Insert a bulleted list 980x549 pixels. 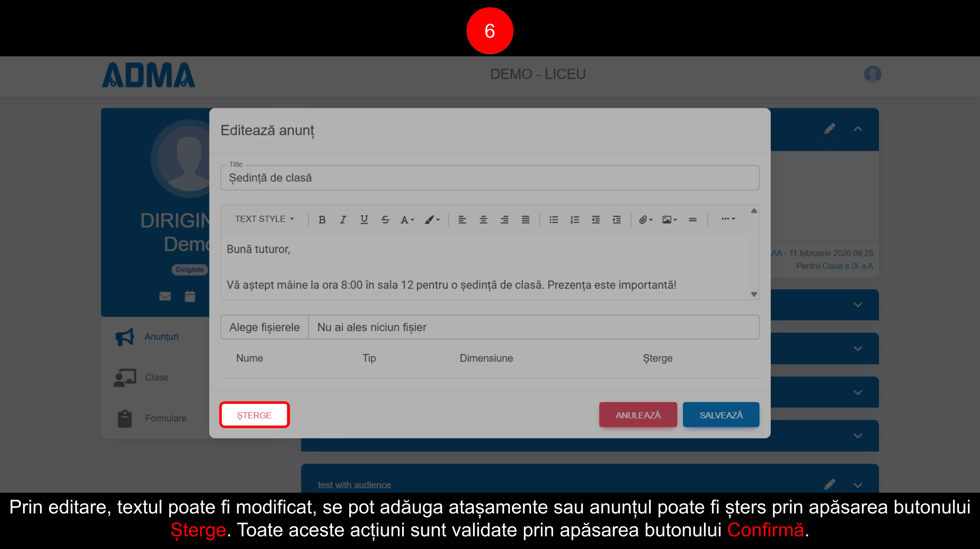(x=554, y=220)
